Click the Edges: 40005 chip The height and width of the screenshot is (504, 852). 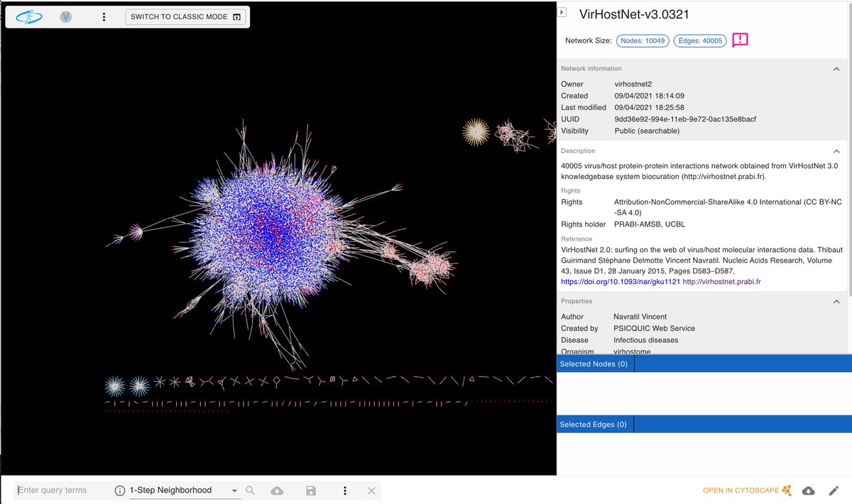[699, 40]
